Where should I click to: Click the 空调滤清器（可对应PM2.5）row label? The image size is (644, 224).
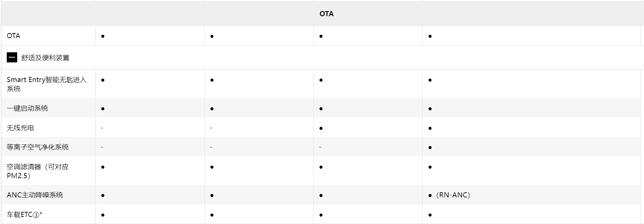(x=37, y=171)
